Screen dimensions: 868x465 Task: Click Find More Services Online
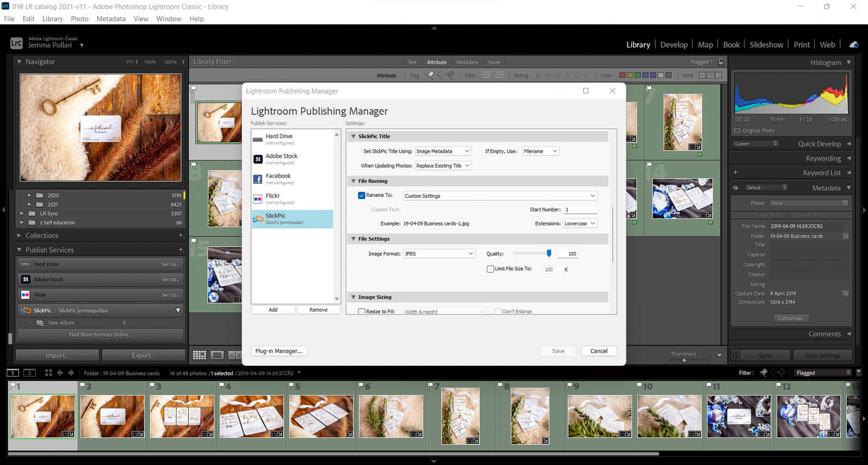(x=100, y=334)
